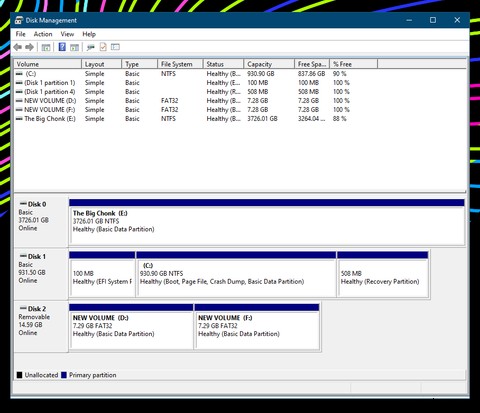Image resolution: width=480 pixels, height=413 pixels.
Task: Sort by the % Free column header
Action: [x=353, y=64]
